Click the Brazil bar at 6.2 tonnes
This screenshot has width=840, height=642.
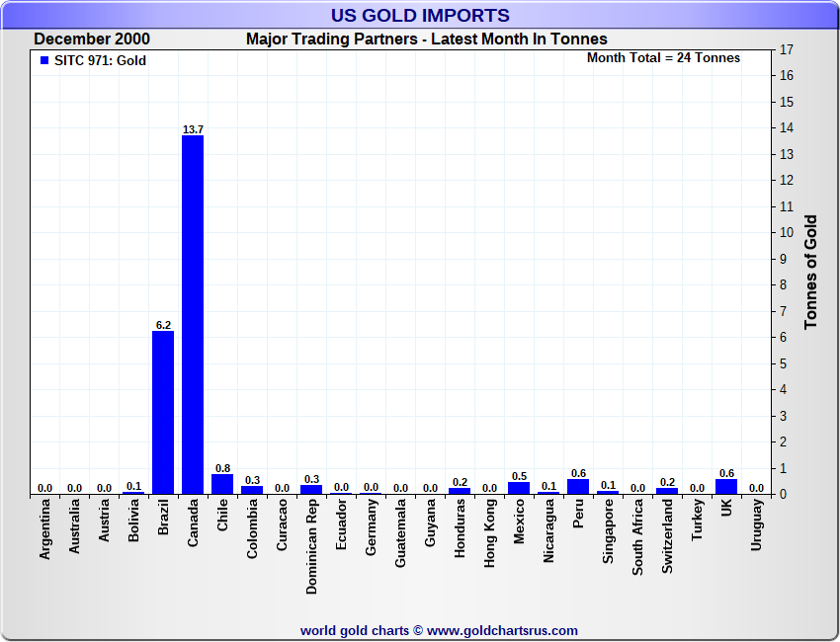click(x=163, y=412)
